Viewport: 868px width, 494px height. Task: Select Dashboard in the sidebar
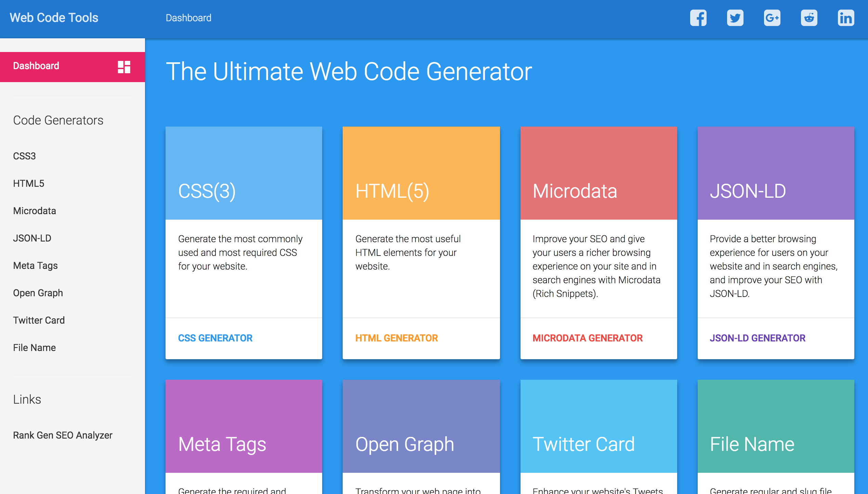[x=36, y=66]
